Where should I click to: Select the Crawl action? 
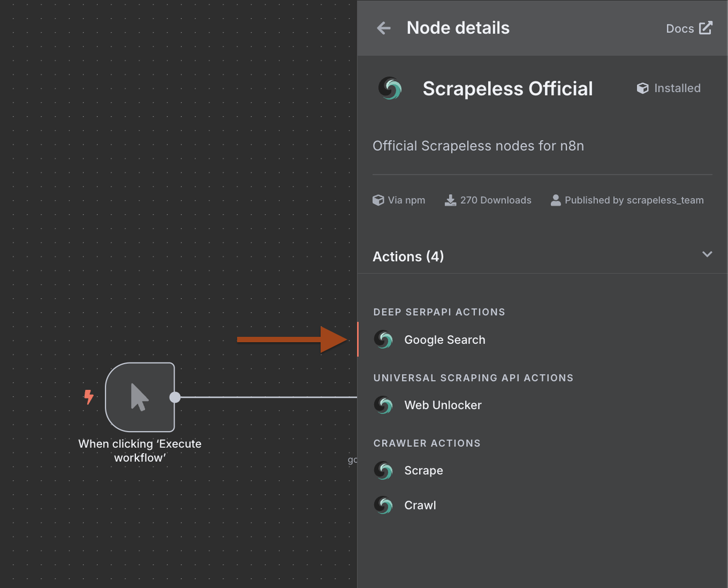543,505
